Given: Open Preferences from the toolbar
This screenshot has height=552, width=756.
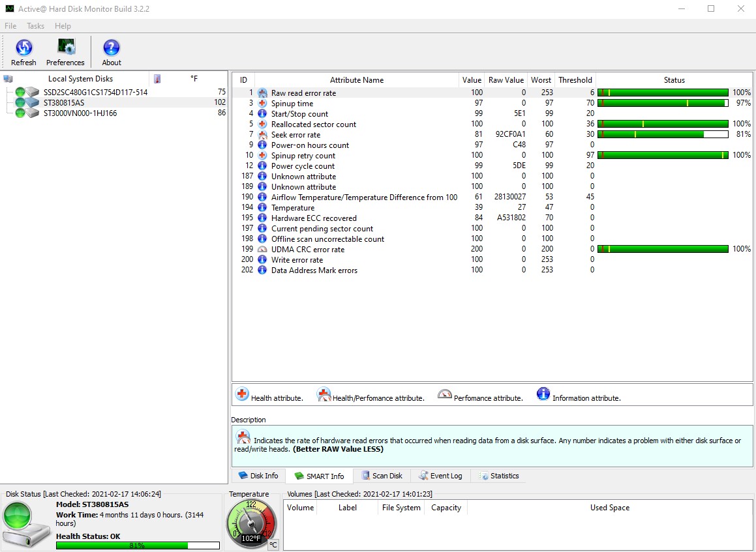Looking at the screenshot, I should click(x=65, y=48).
